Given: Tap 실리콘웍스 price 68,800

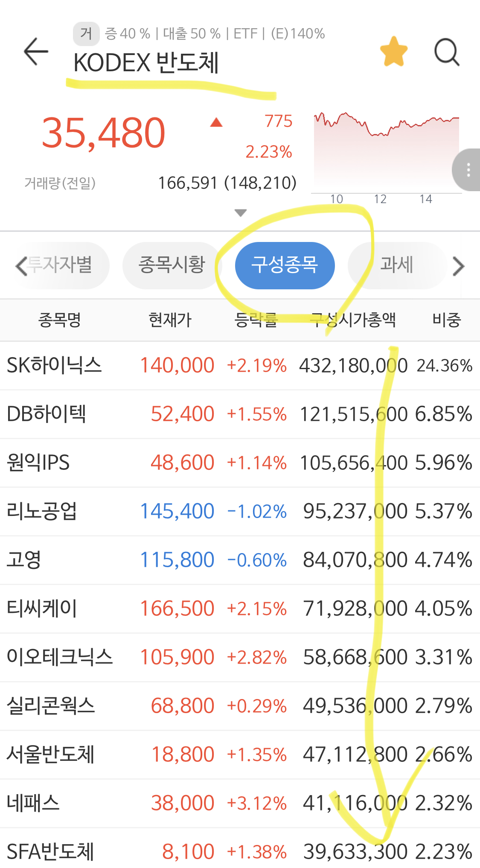Looking at the screenshot, I should (182, 706).
